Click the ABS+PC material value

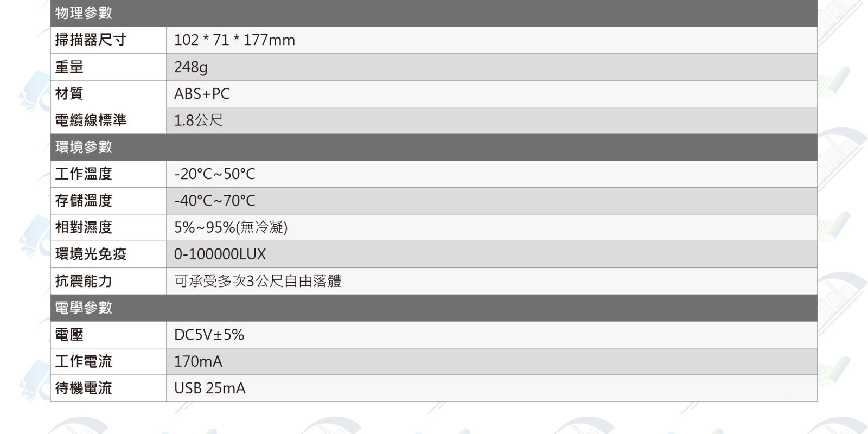(x=202, y=94)
